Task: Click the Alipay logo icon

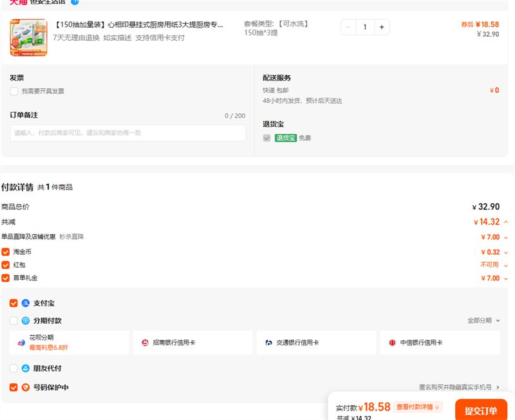Action: click(x=26, y=303)
